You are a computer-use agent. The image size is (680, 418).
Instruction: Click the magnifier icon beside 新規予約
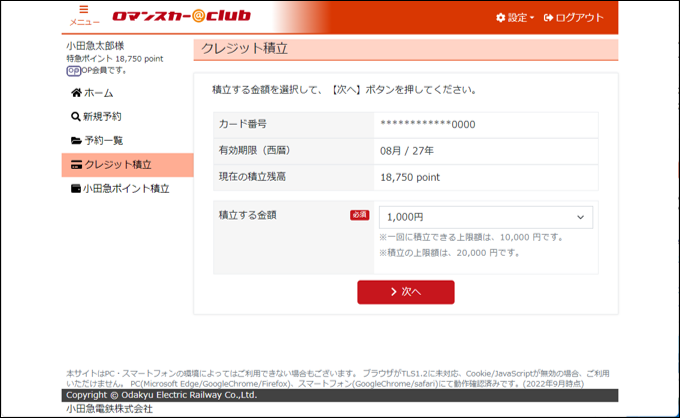(76, 117)
